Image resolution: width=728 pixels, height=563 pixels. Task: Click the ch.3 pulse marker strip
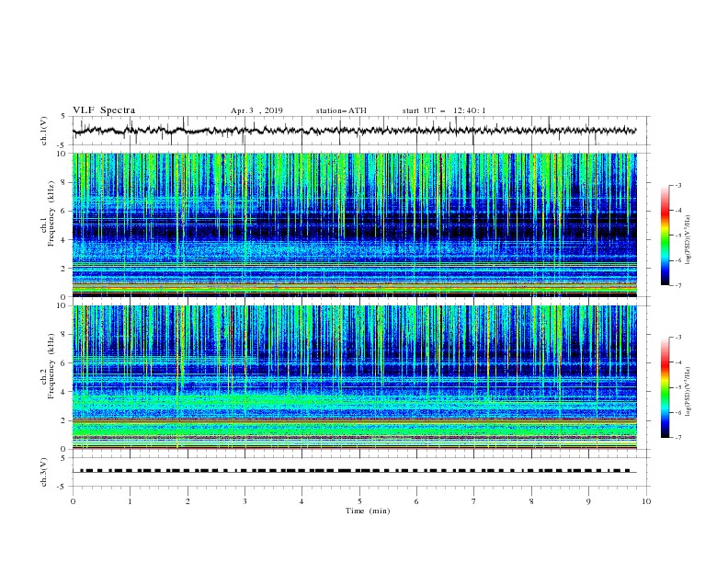tap(354, 471)
